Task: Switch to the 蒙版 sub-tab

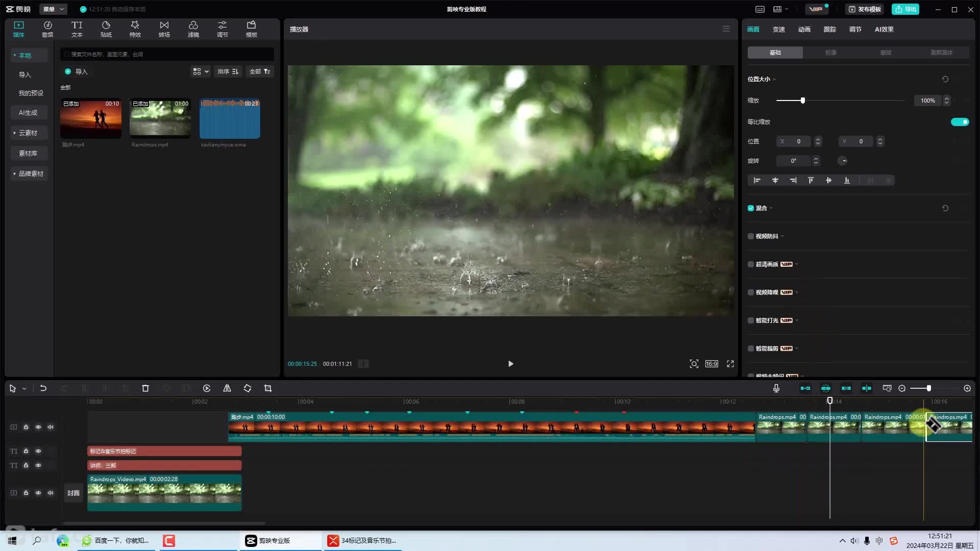Action: coord(886,53)
